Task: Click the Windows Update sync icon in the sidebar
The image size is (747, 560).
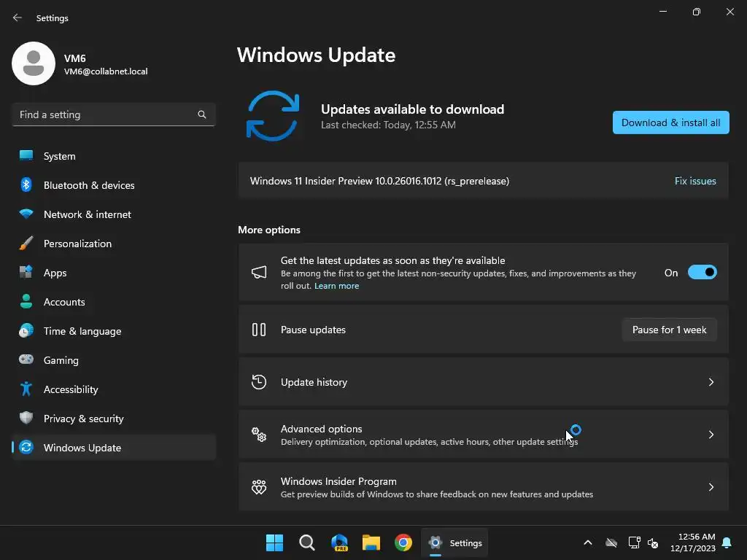Action: pos(26,447)
